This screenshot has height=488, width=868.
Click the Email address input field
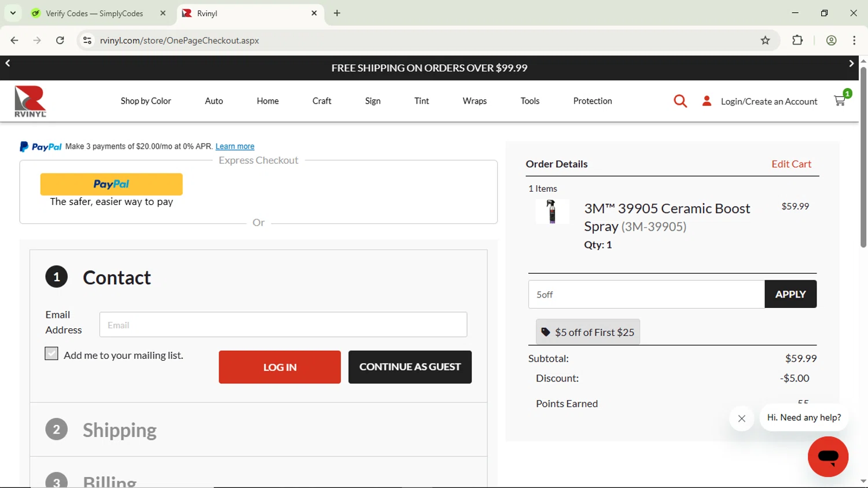[x=283, y=325]
